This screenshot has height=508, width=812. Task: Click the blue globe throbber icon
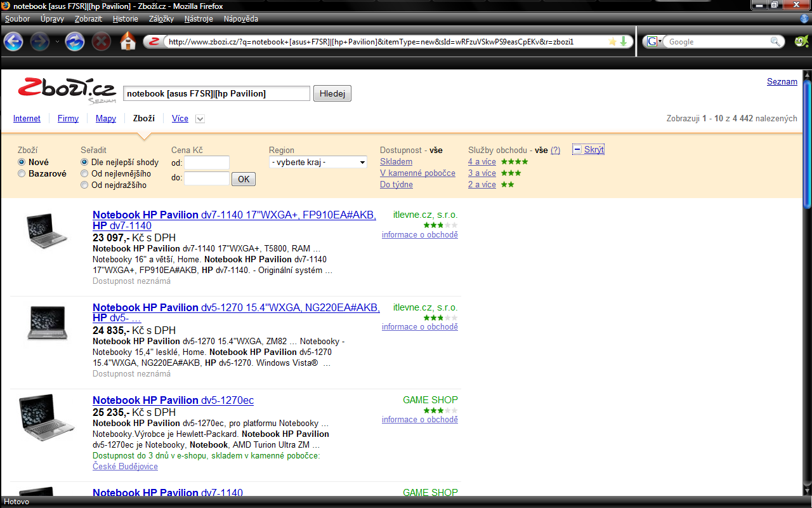pos(805,19)
